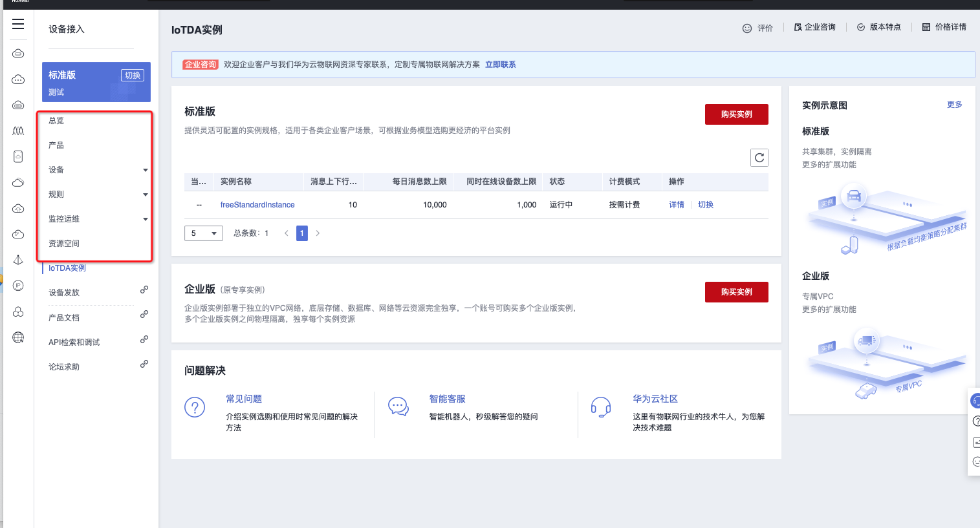The image size is (980, 528).
Task: Open the cloud server icon under the hamburger menu
Action: tap(18, 54)
